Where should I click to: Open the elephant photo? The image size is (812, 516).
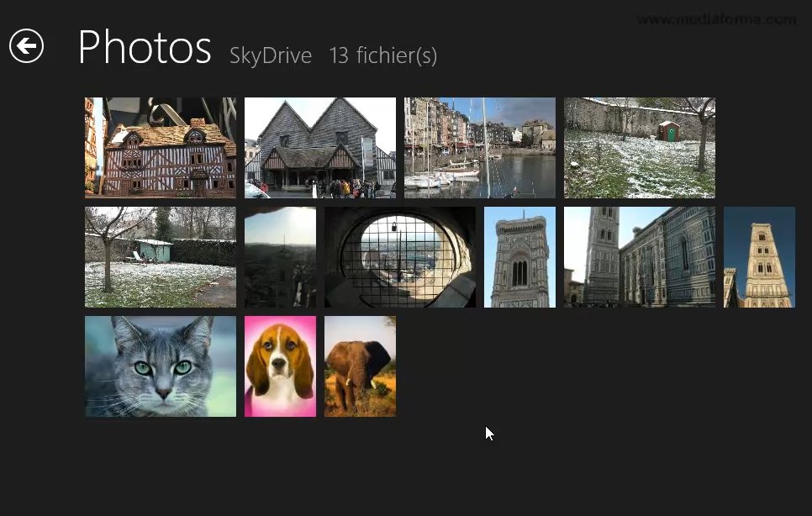click(360, 366)
